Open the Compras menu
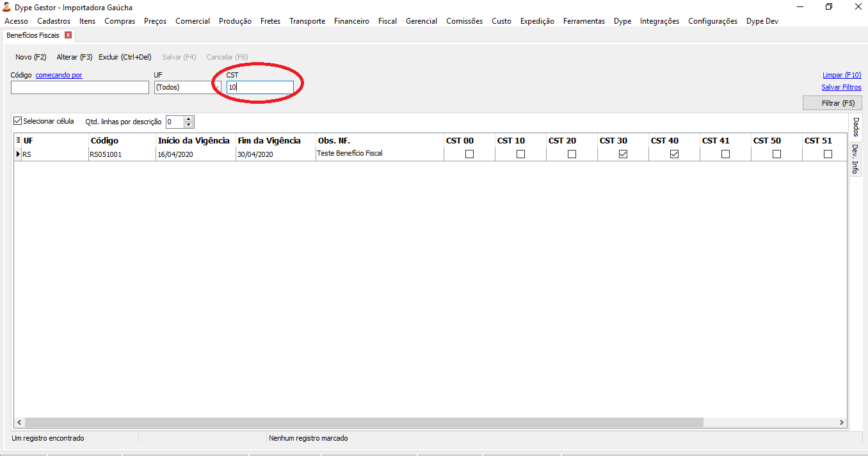868x456 pixels. (x=120, y=21)
